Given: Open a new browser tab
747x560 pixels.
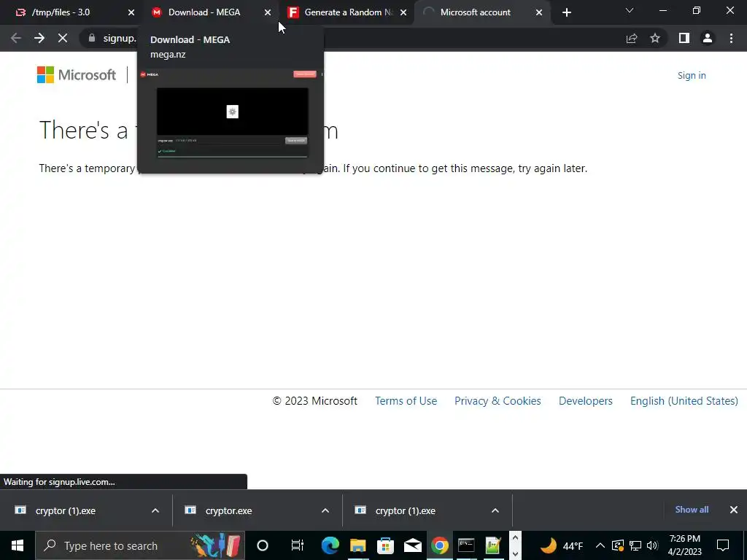Looking at the screenshot, I should point(566,12).
